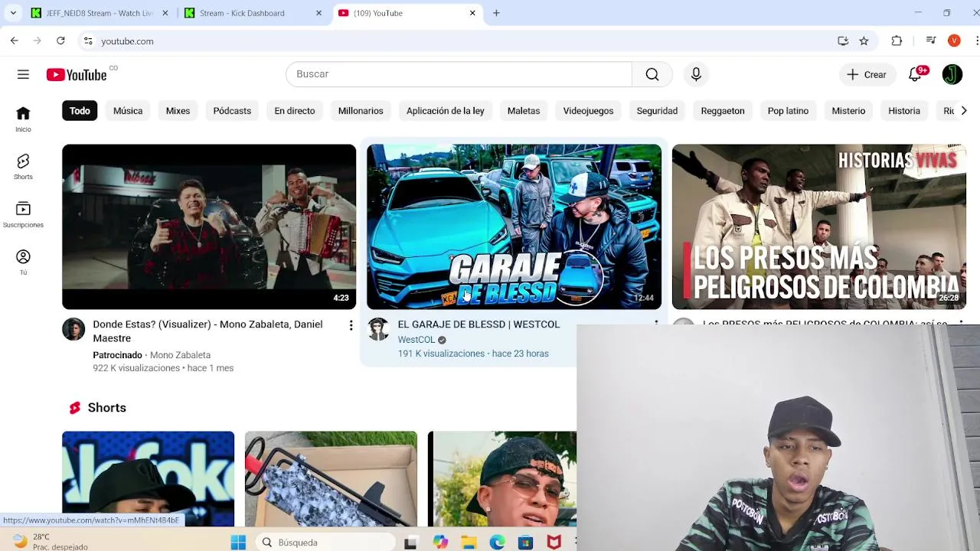
Task: Open Los presos más peligrosos thumbnail
Action: click(x=819, y=227)
